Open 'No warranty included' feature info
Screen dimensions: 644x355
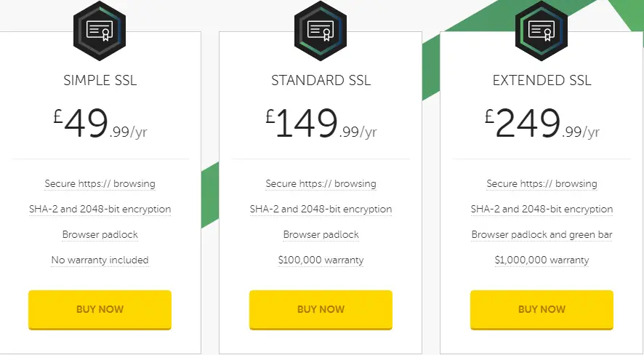[100, 260]
